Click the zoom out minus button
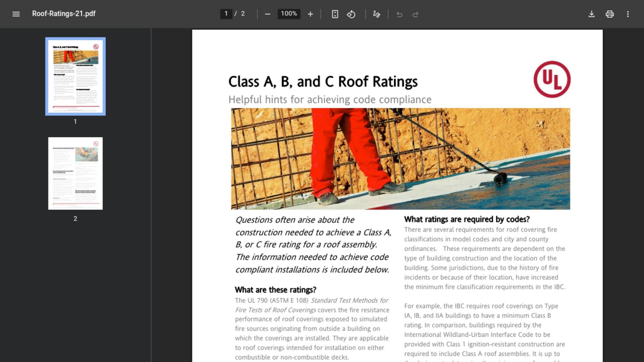Screen dimensions: 644x362 [x=268, y=14]
